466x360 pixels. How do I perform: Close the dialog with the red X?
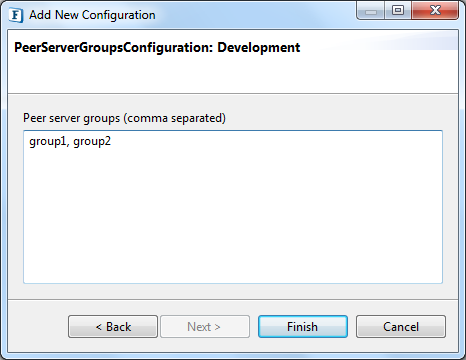pos(435,10)
